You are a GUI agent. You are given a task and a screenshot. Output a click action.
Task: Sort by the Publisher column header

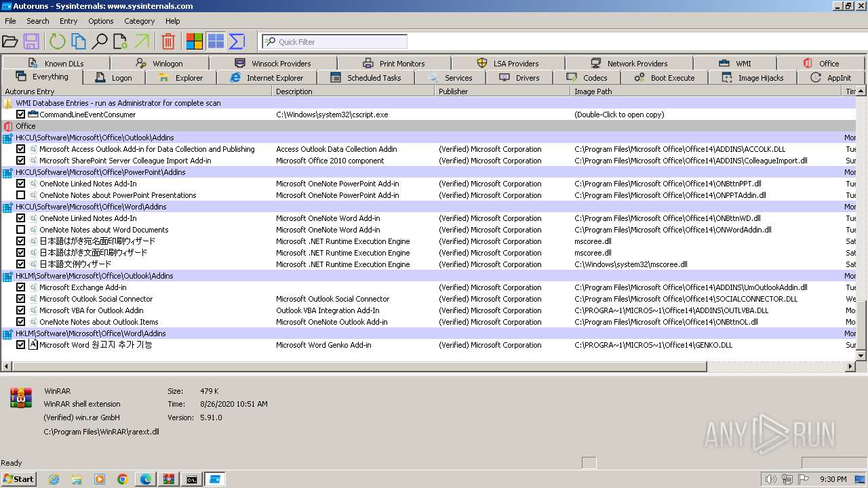click(x=502, y=91)
